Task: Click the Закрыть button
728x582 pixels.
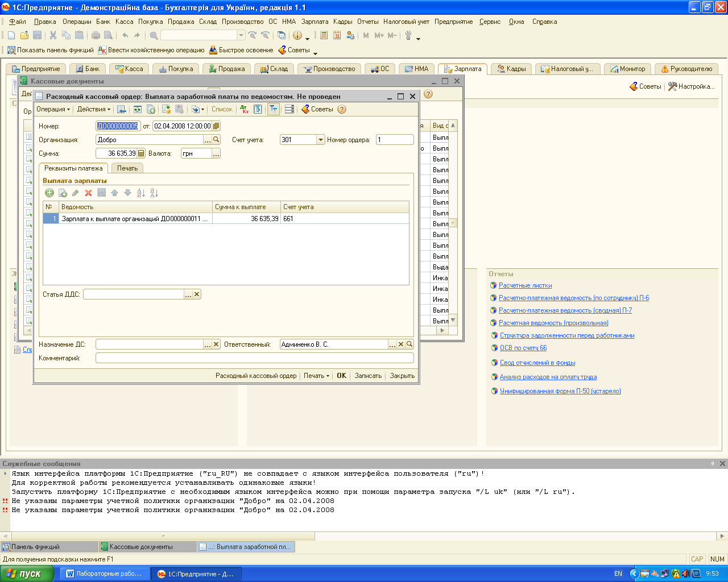Action: click(402, 376)
